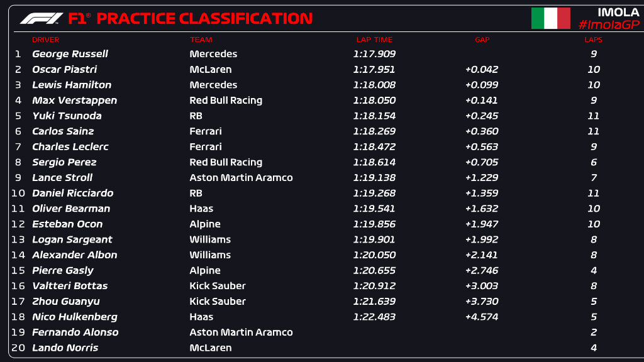Image resolution: width=644 pixels, height=362 pixels.
Task: Click the LAPS column header
Action: click(x=593, y=40)
